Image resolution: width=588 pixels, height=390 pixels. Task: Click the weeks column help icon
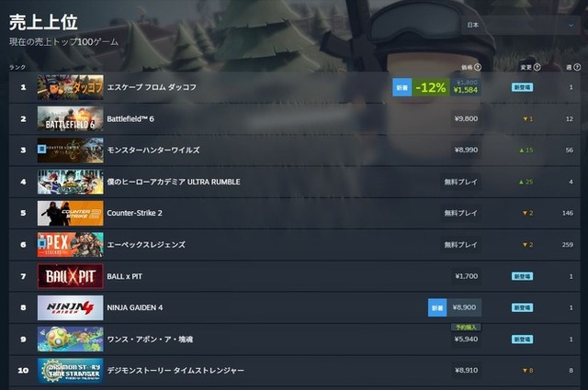click(x=577, y=67)
